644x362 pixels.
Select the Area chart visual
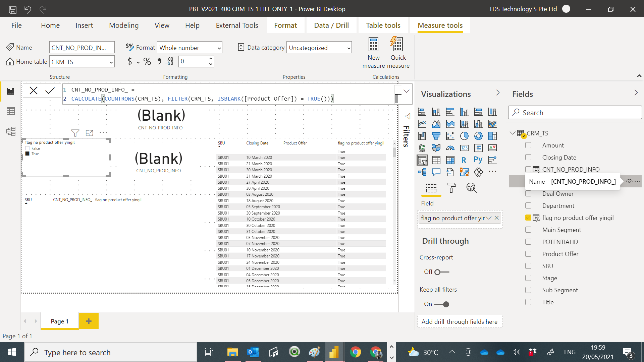coord(436,124)
